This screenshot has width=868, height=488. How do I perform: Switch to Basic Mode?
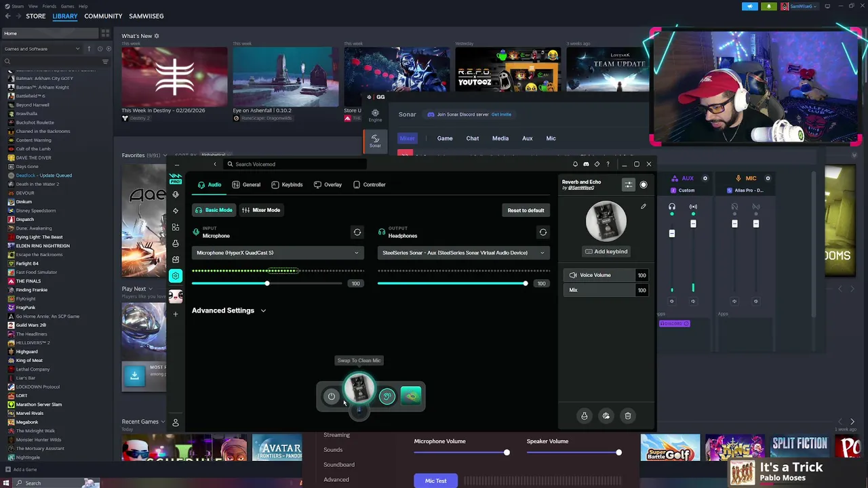[214, 210]
